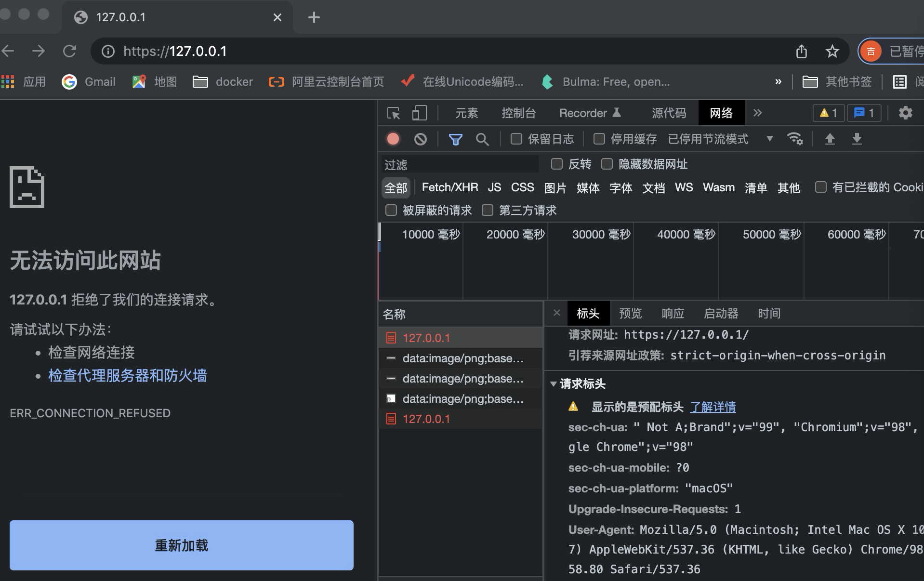
Task: Open the 响应 tab
Action: point(673,314)
